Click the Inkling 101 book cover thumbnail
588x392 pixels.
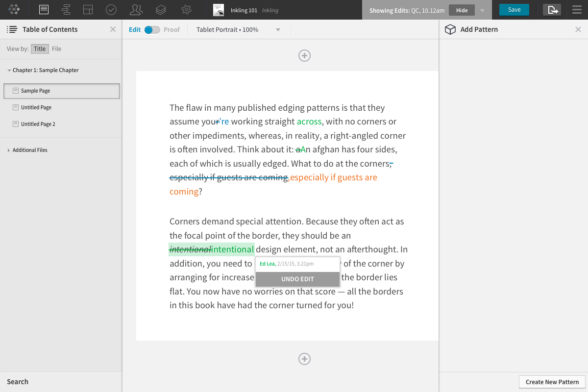[x=219, y=10]
